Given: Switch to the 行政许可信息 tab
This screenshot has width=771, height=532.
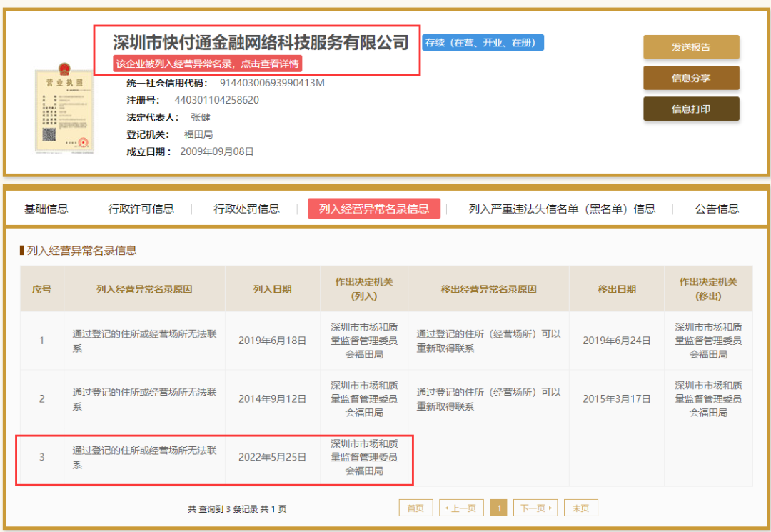Looking at the screenshot, I should point(141,209).
